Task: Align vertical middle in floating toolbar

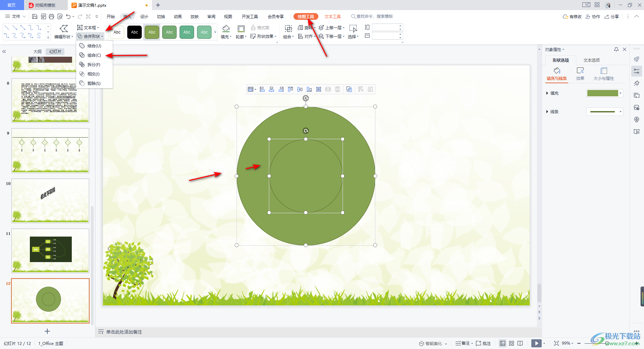Action: coord(300,89)
